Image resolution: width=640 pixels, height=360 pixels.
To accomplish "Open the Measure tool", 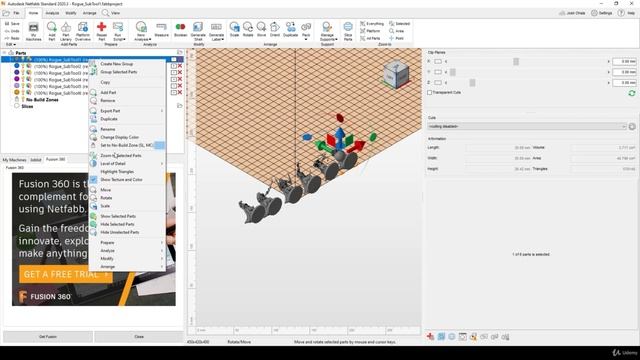I will tap(161, 29).
